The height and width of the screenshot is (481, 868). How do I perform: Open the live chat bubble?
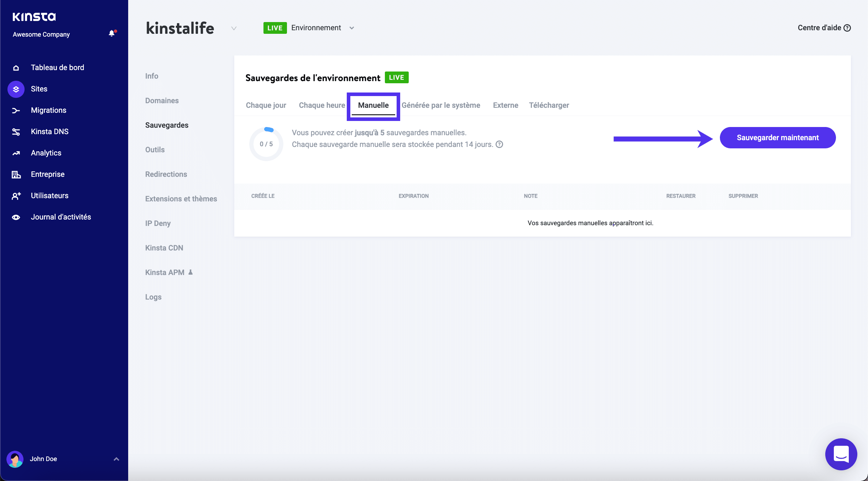(841, 454)
